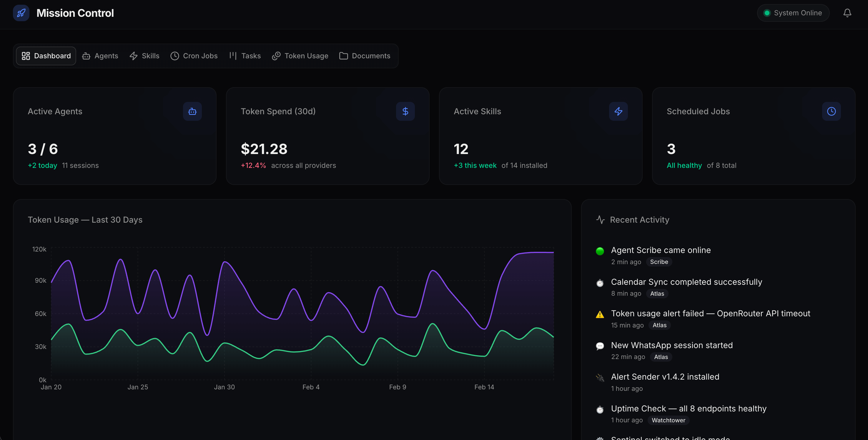Click the Mission Control rocket logo icon
The height and width of the screenshot is (440, 868).
click(21, 13)
